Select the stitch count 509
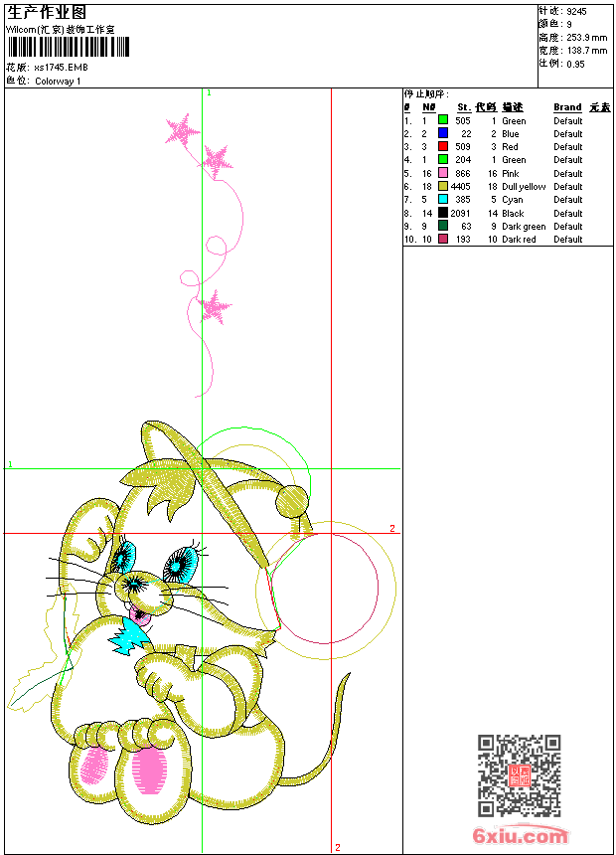The width and height of the screenshot is (616, 855). click(x=463, y=147)
